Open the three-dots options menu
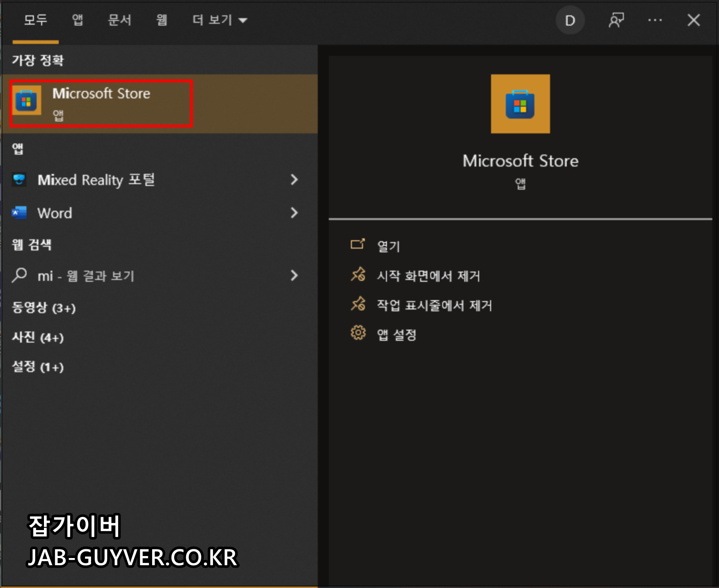Image resolution: width=719 pixels, height=588 pixels. click(655, 20)
